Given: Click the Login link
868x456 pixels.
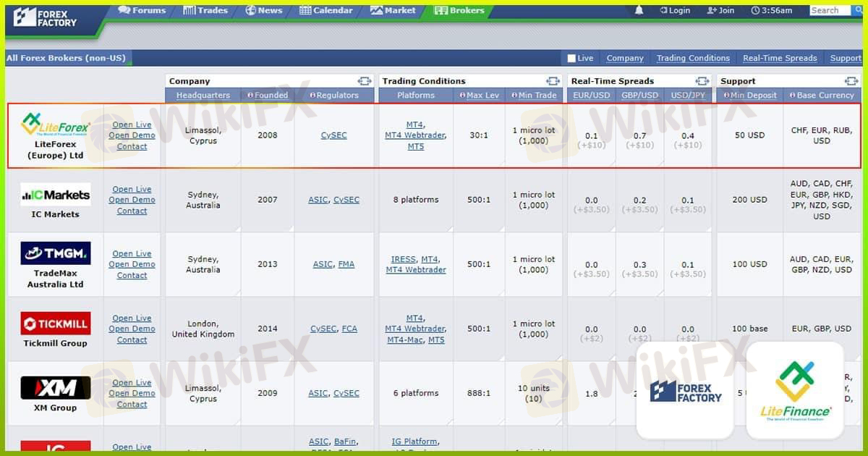Looking at the screenshot, I should pyautogui.click(x=675, y=10).
